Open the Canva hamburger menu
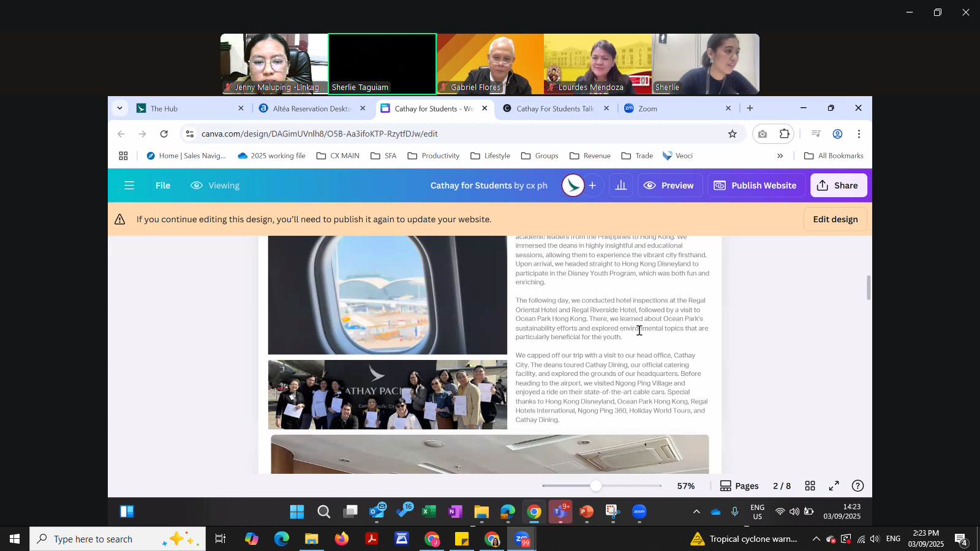Screen dimensions: 980x551 point(129,186)
